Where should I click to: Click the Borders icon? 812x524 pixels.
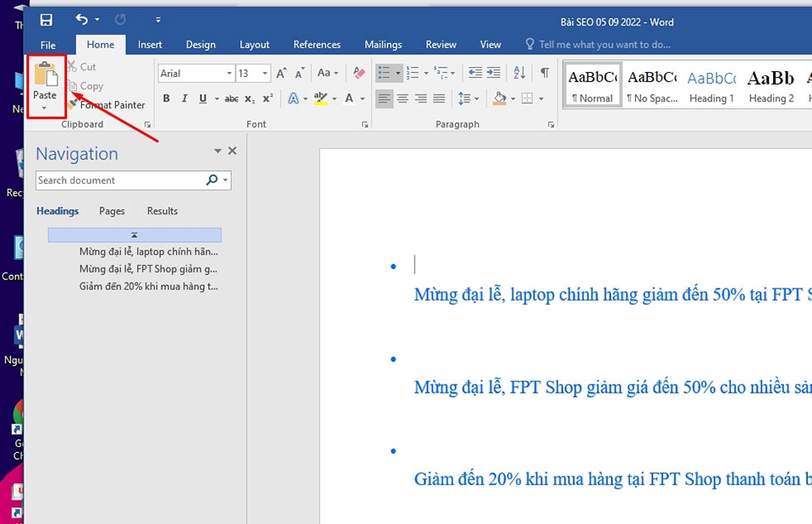coord(527,98)
